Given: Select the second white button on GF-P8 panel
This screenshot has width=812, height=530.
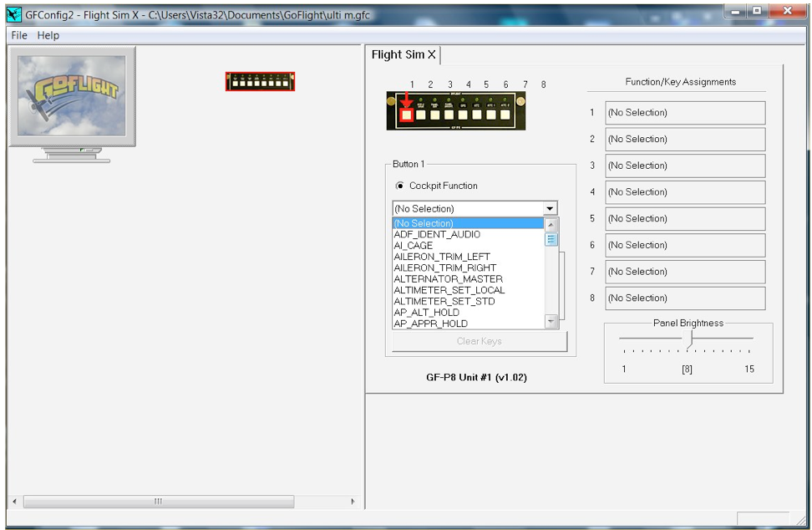Looking at the screenshot, I should (420, 115).
